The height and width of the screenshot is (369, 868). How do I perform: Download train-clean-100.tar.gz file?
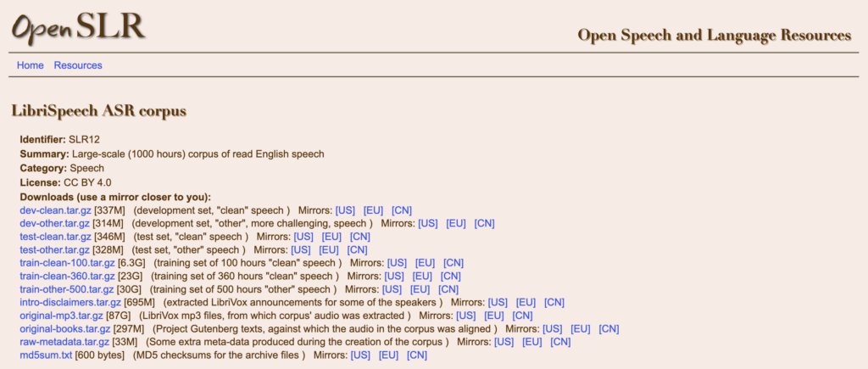pyautogui.click(x=68, y=263)
